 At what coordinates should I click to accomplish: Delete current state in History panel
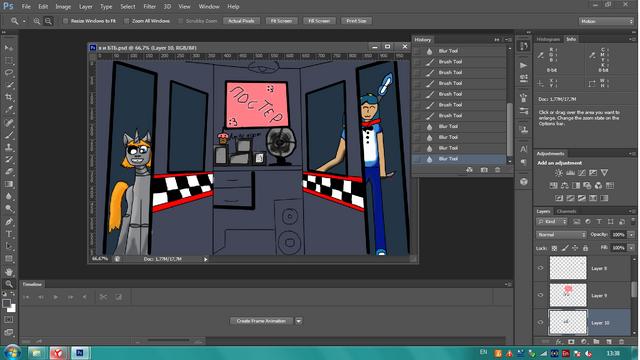pos(498,170)
